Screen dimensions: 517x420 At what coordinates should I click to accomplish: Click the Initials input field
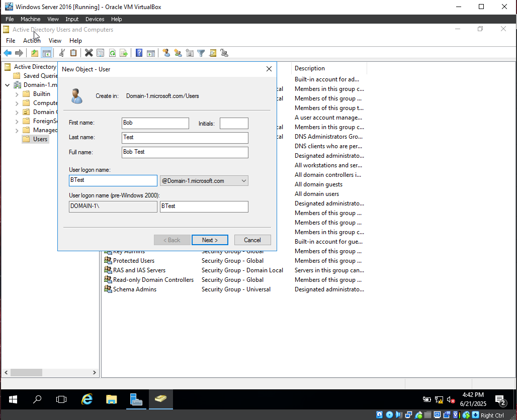pyautogui.click(x=234, y=123)
